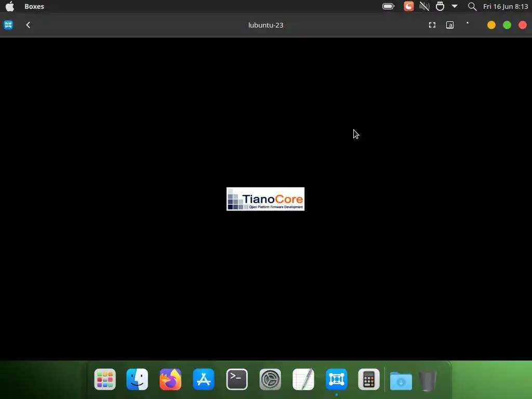Click the battery indicator in menu bar

coord(388,6)
